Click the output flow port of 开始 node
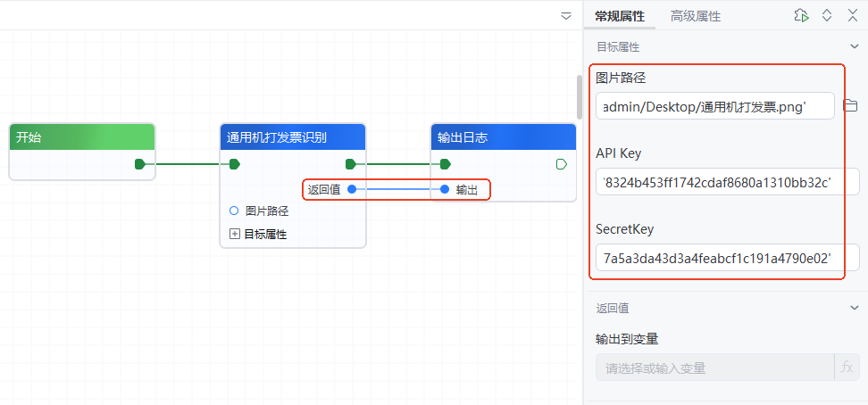This screenshot has width=868, height=405. (x=139, y=163)
